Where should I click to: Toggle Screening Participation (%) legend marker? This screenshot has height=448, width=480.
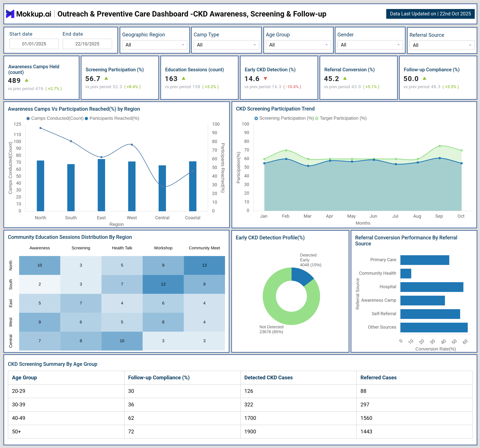pos(256,118)
